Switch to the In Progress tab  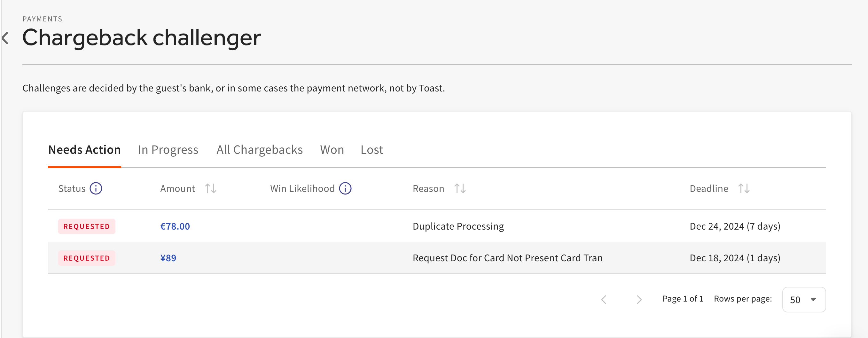[168, 150]
